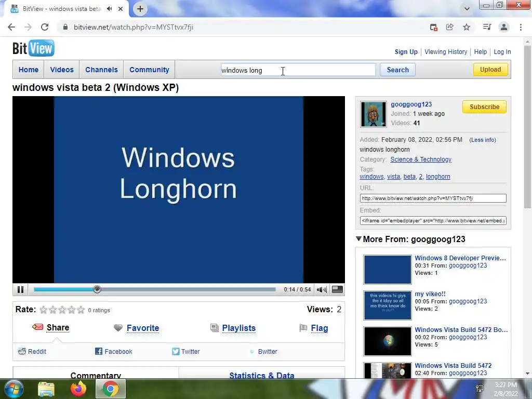This screenshot has height=399, width=532.
Task: Open the Channels section
Action: (x=101, y=70)
